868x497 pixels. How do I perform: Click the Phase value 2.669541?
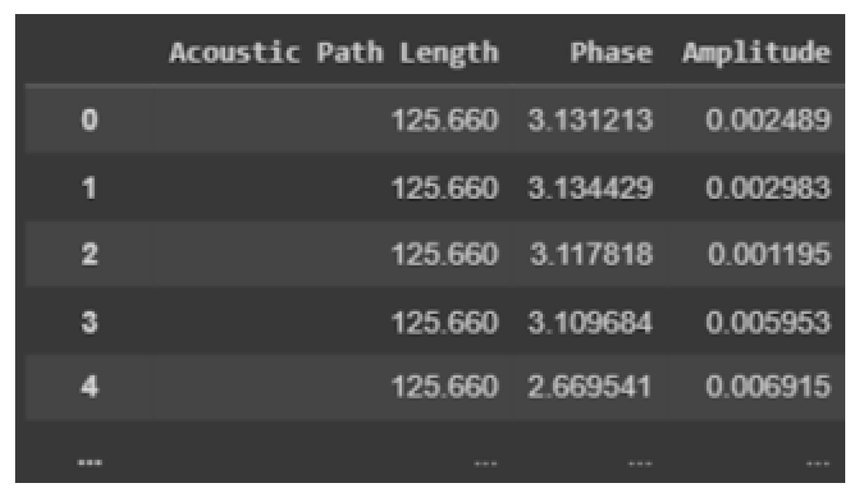(x=590, y=386)
